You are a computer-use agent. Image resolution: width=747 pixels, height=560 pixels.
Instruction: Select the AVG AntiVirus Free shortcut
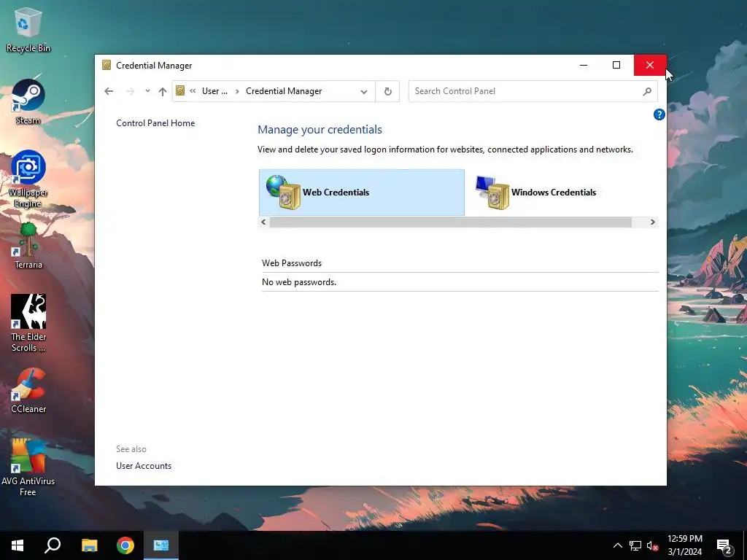pyautogui.click(x=28, y=468)
